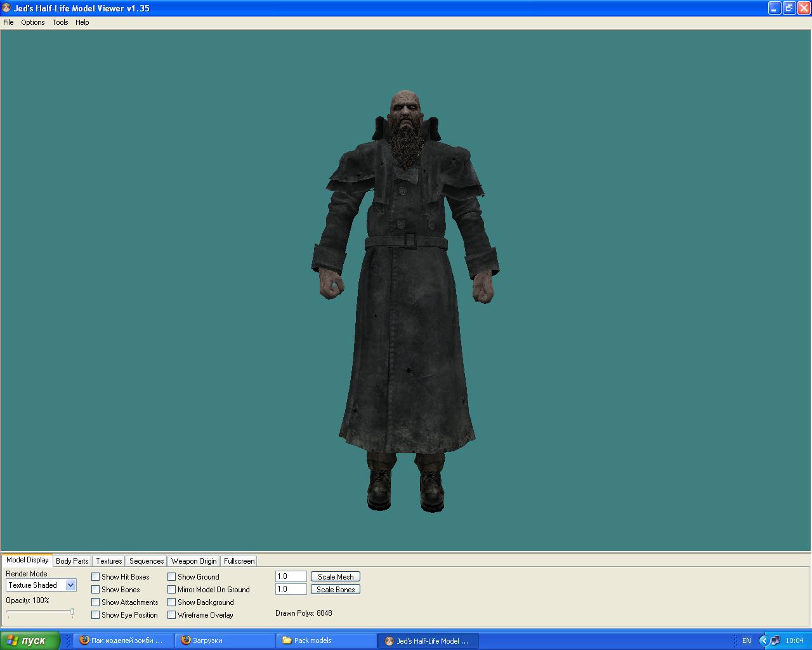The height and width of the screenshot is (650, 812).
Task: Toggle Show Background checkbox
Action: click(172, 602)
